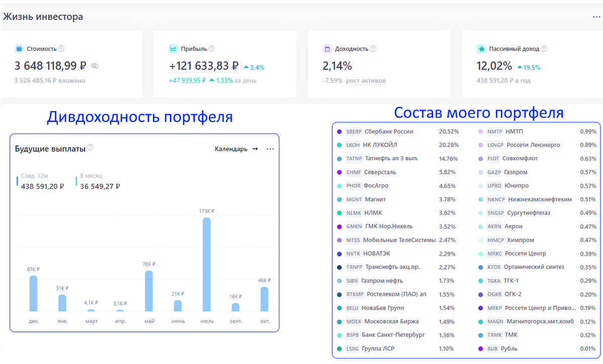The width and height of the screenshot is (603, 364).
Task: Click the purple calendar icon on the Доходность card
Action: click(x=327, y=49)
